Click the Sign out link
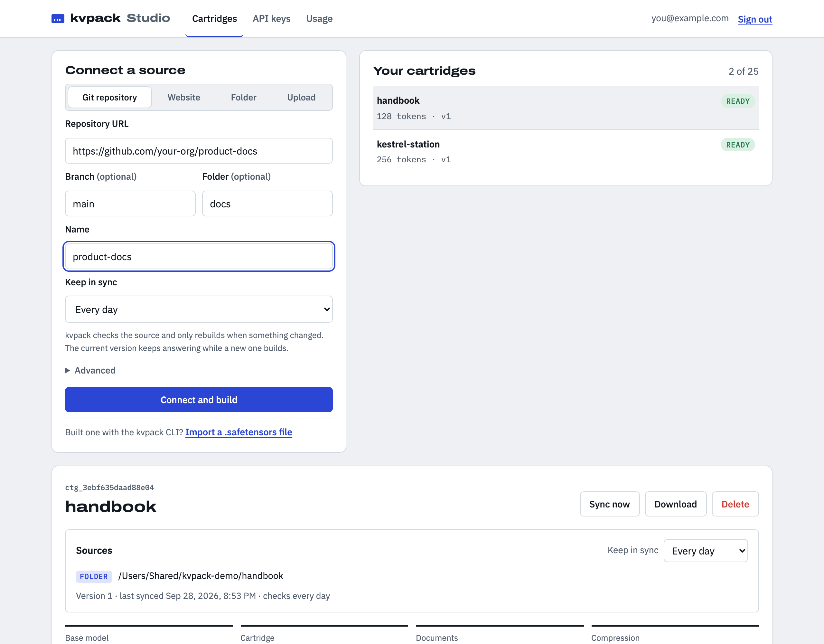The height and width of the screenshot is (644, 824). point(755,19)
